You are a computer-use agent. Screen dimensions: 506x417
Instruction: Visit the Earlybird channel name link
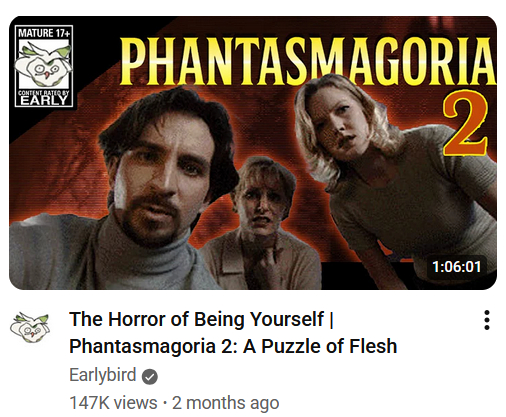(103, 375)
